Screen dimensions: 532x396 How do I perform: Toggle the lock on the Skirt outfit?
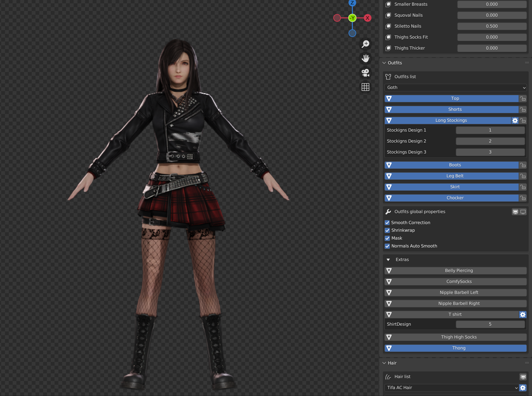pos(523,187)
